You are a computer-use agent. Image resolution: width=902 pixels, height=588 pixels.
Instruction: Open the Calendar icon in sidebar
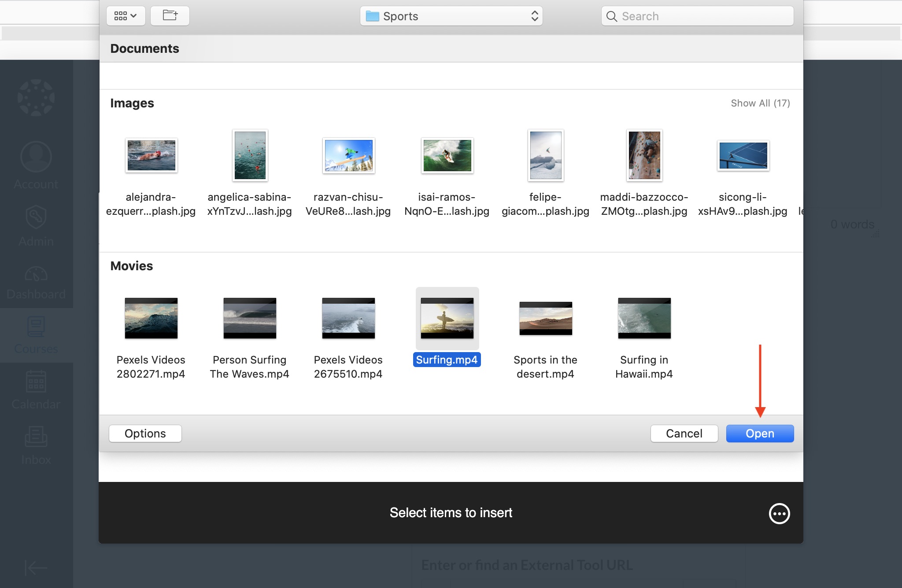tap(36, 382)
